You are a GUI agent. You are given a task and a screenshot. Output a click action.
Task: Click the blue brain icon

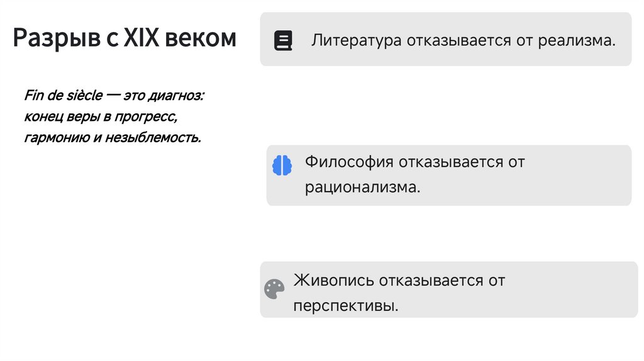pos(282,165)
